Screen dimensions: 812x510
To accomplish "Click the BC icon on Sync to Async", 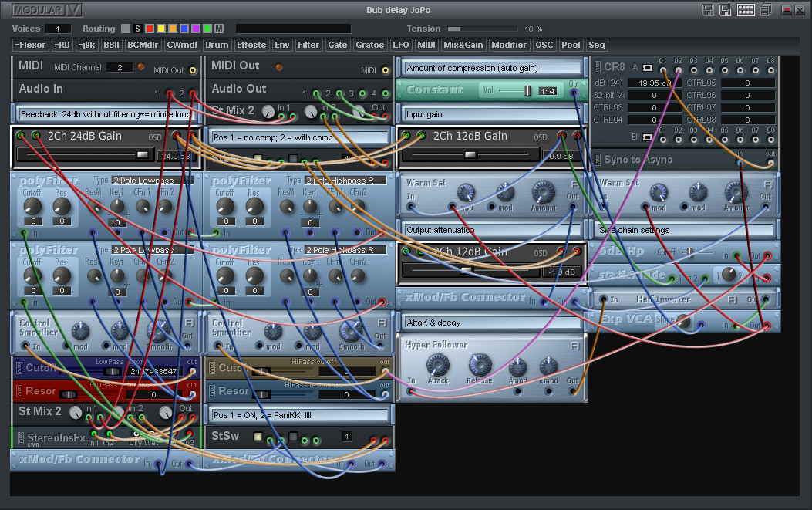I will pyautogui.click(x=597, y=160).
